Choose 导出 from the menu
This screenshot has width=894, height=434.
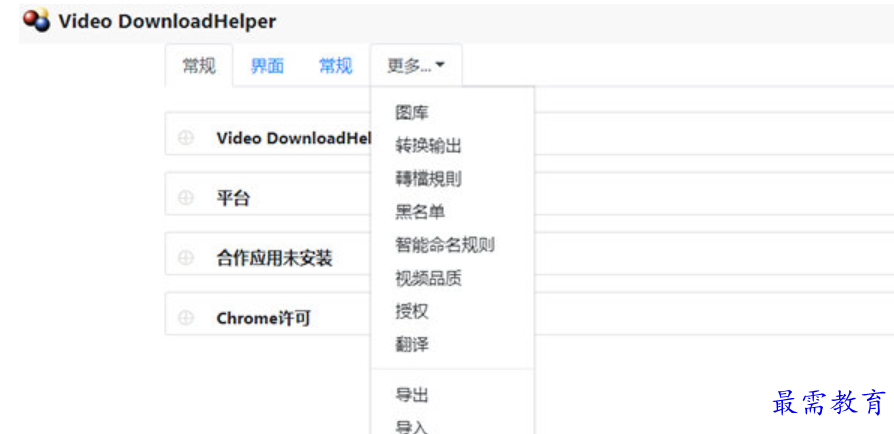point(412,395)
